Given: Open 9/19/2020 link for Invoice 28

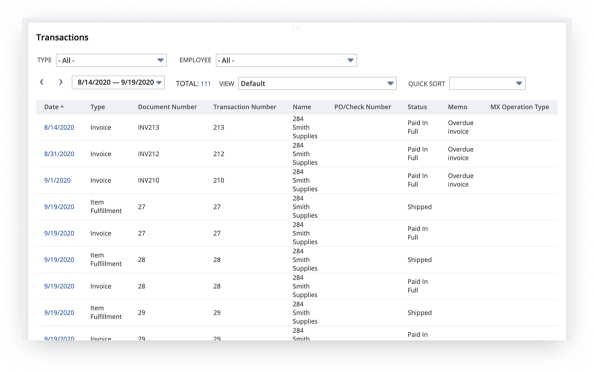Looking at the screenshot, I should tap(59, 286).
